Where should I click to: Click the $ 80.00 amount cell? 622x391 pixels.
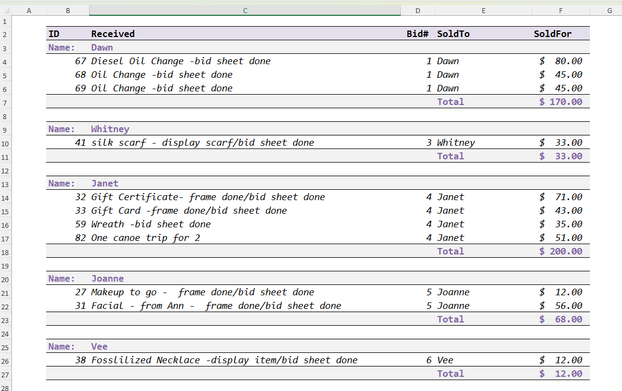pos(560,61)
